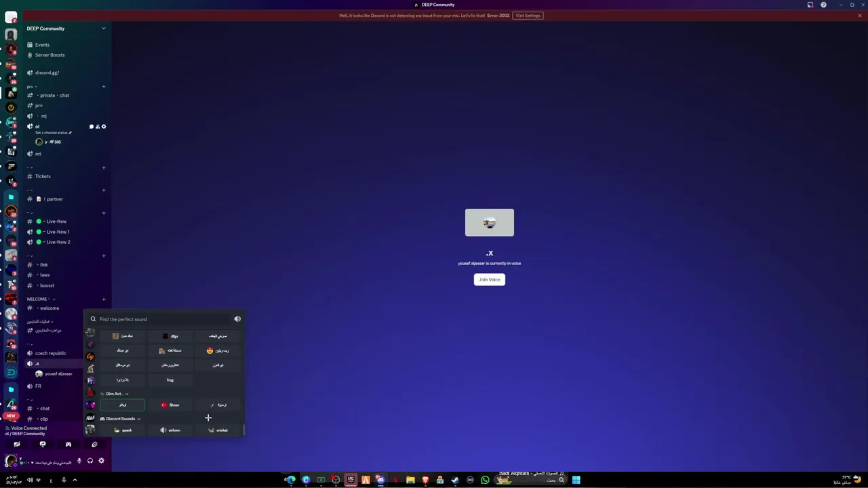Collapse the prv category

pos(31,87)
